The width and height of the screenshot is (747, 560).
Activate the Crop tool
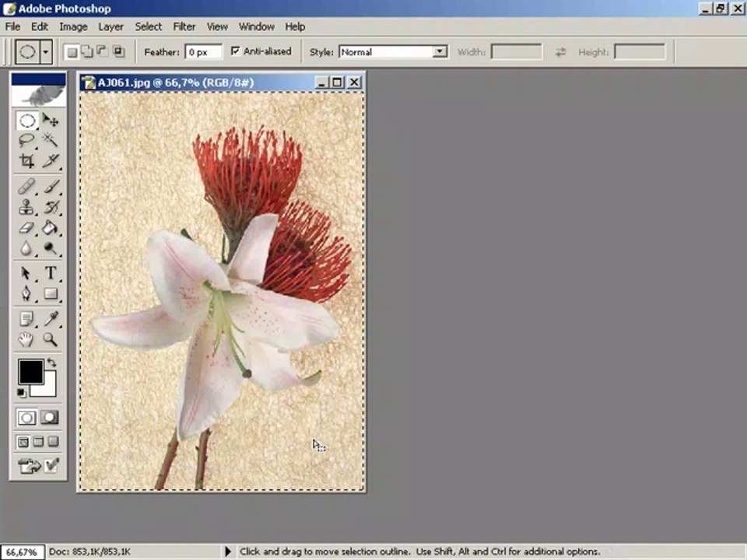tap(26, 162)
